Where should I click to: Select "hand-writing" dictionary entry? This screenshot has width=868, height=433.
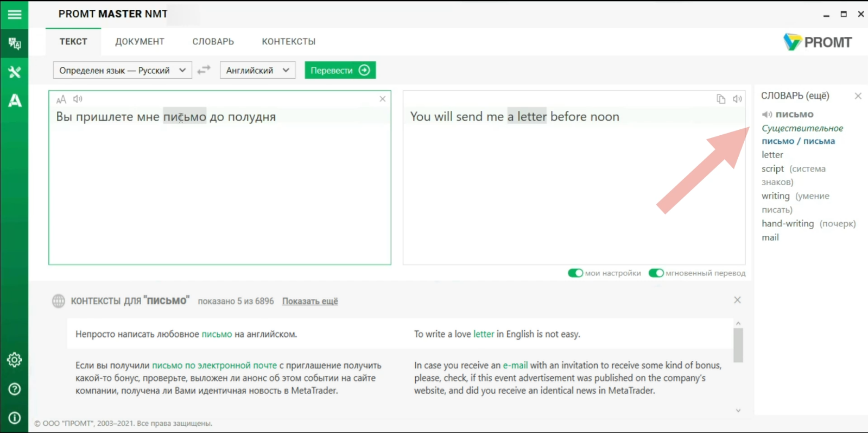[x=788, y=224]
